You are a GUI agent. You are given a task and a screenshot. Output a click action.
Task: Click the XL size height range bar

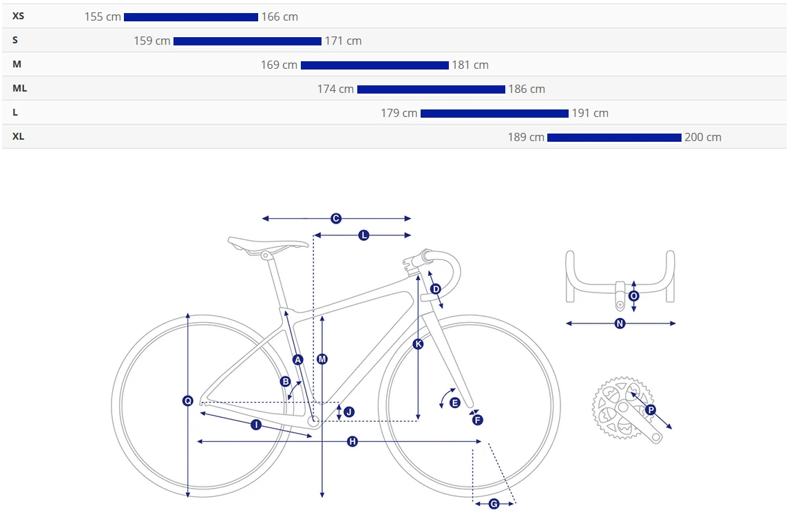pyautogui.click(x=614, y=137)
